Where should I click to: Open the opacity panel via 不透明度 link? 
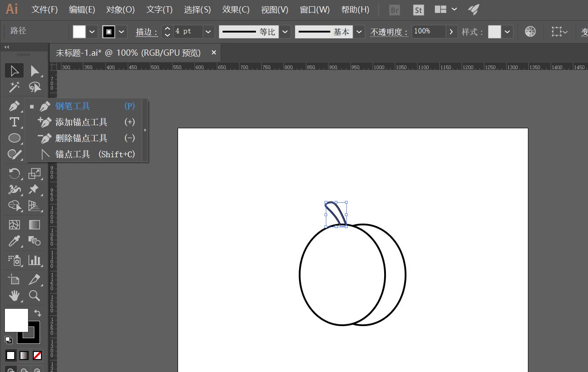(388, 32)
